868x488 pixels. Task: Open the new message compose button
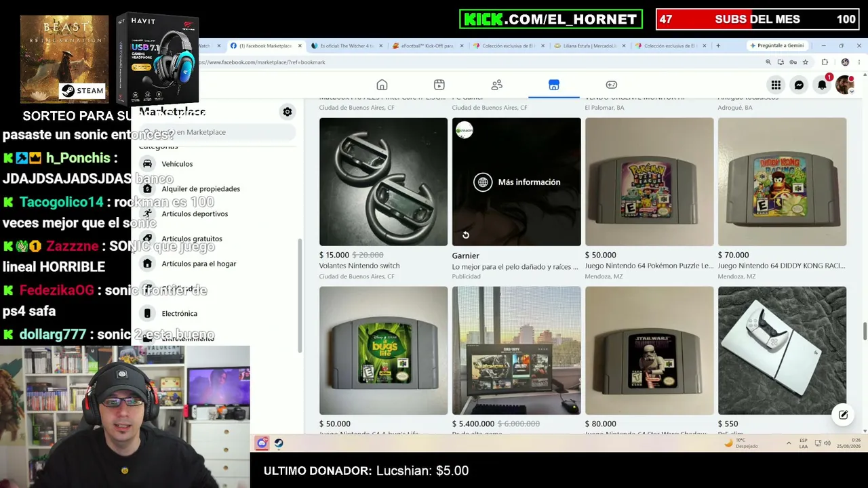point(843,415)
